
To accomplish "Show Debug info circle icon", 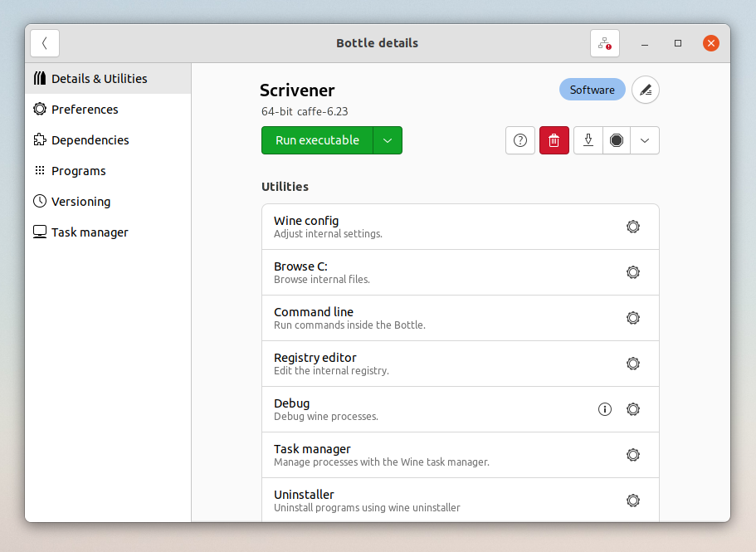I will [x=605, y=409].
